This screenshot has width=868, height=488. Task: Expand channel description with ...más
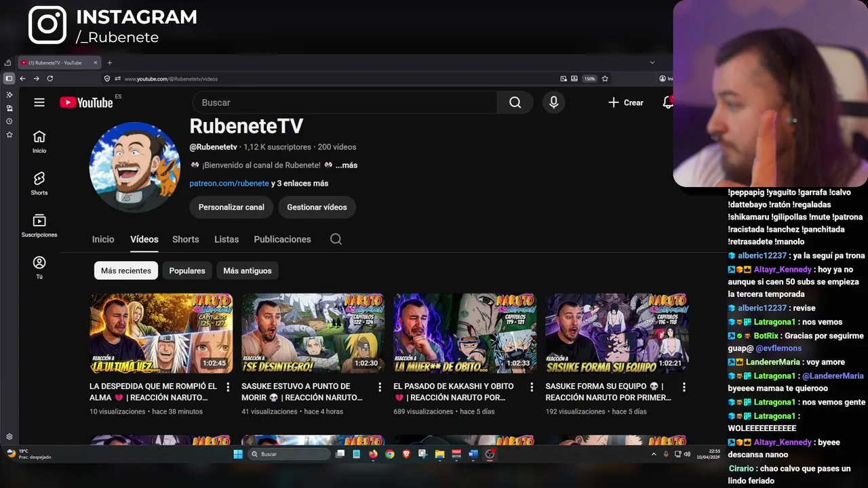coord(346,165)
